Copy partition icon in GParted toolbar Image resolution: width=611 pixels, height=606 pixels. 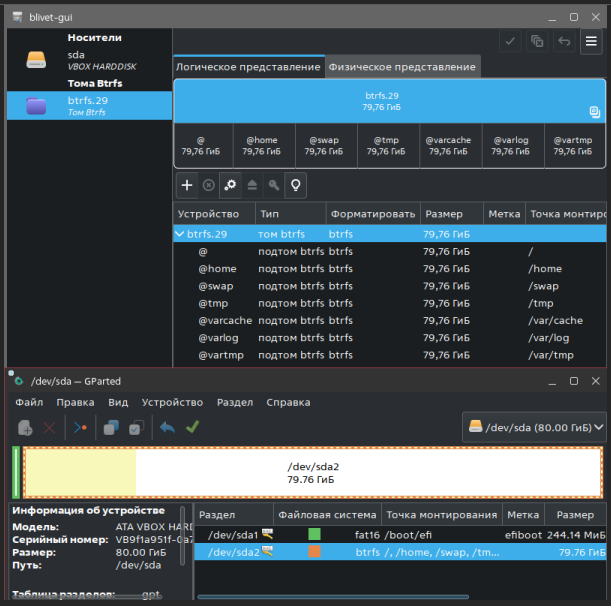(x=111, y=428)
